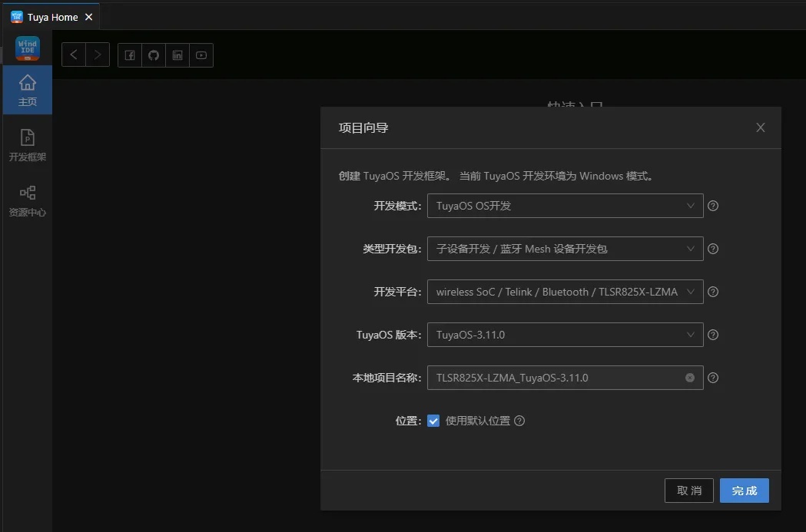Select the Tuya Home tab

click(51, 16)
